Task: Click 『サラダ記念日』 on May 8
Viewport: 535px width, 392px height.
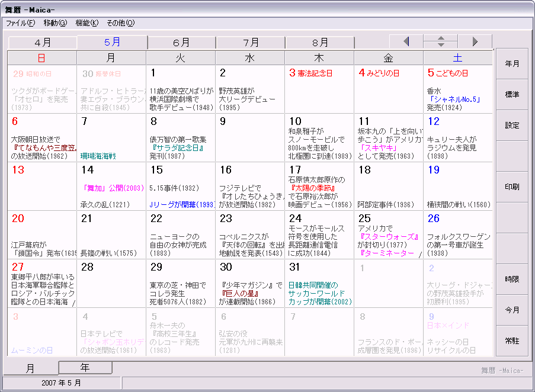Action: coord(177,148)
